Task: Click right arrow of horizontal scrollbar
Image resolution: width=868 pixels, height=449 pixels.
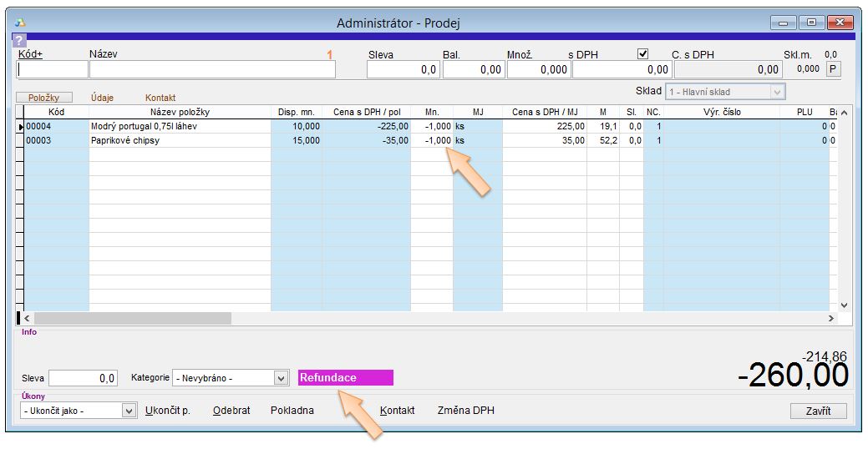Action: 831,318
